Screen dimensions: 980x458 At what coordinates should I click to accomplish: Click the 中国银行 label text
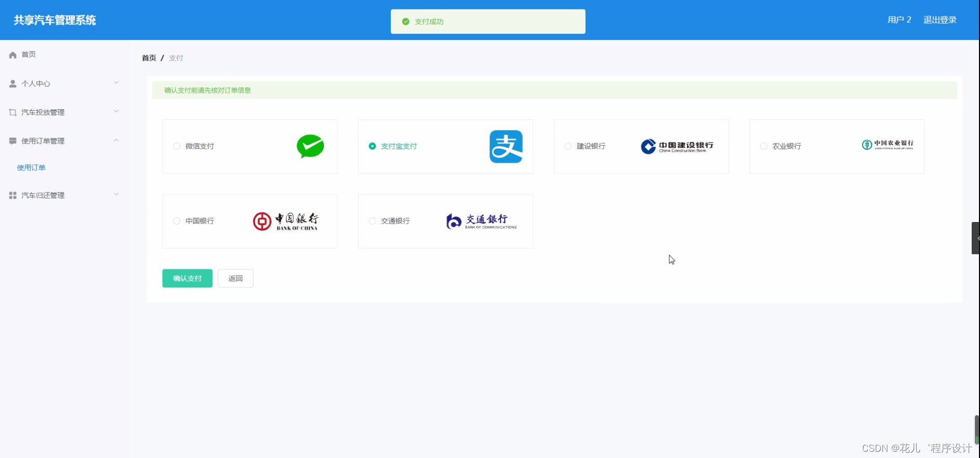pos(200,221)
